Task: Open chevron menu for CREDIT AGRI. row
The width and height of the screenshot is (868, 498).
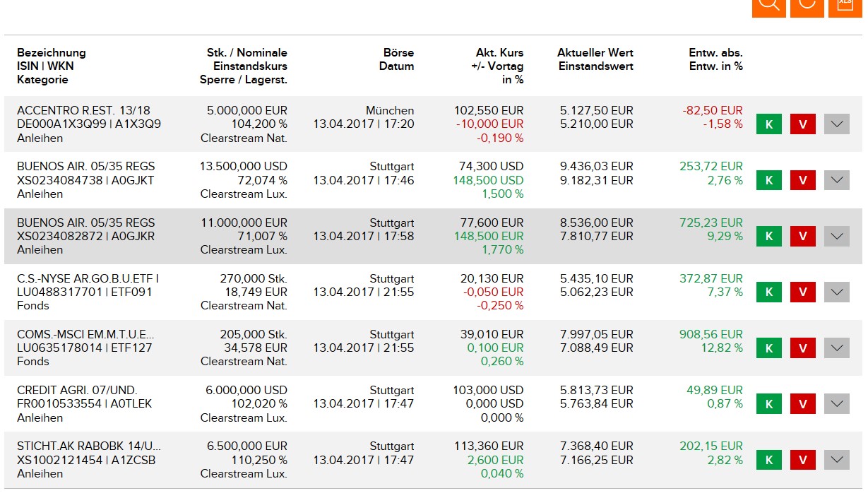Action: [836, 404]
